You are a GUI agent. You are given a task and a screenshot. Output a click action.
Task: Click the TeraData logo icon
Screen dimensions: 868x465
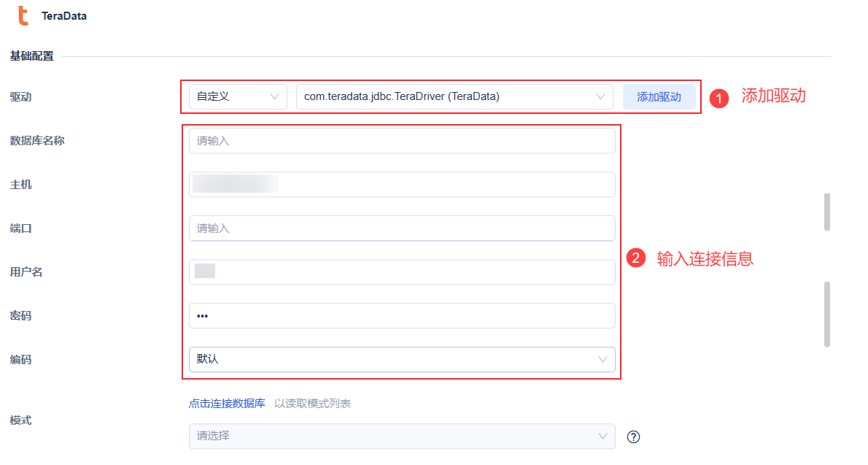pyautogui.click(x=23, y=15)
